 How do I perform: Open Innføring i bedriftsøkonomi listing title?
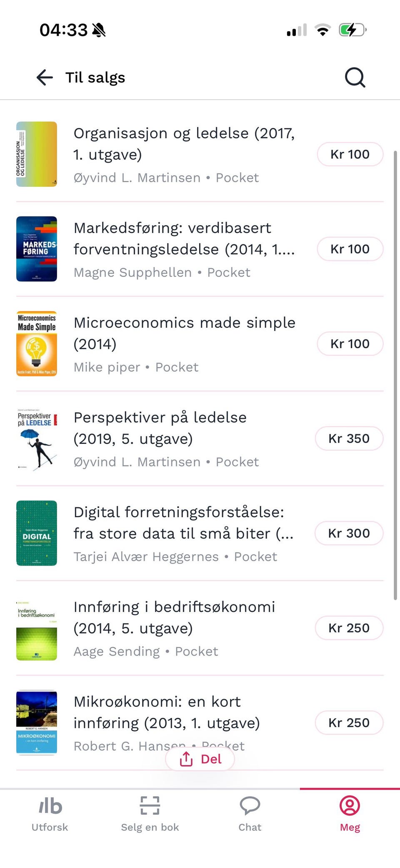[174, 617]
